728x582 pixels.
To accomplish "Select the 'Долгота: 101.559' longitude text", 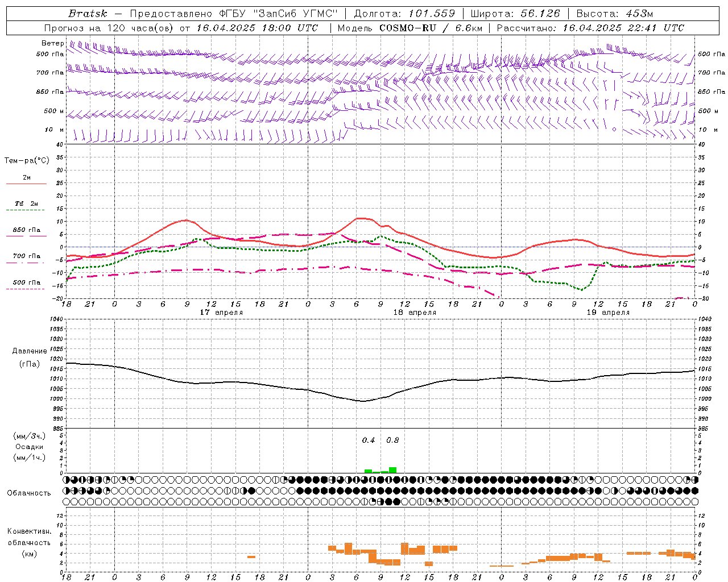I will [404, 14].
